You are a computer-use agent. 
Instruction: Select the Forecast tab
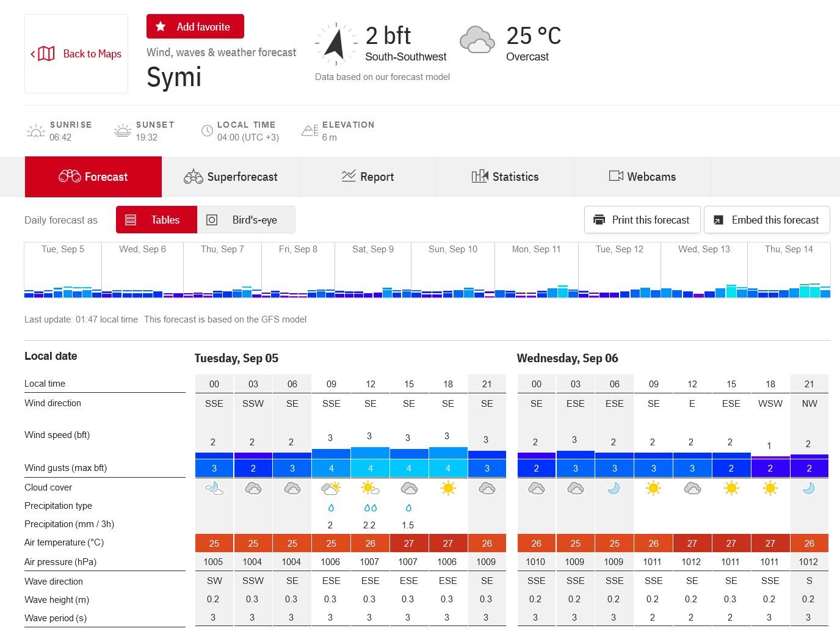coord(93,177)
